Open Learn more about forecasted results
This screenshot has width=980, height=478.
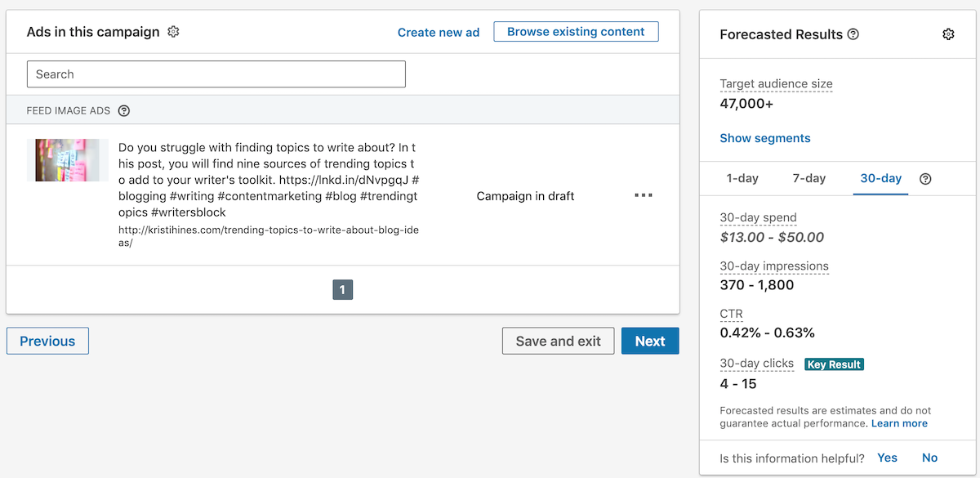click(x=899, y=423)
